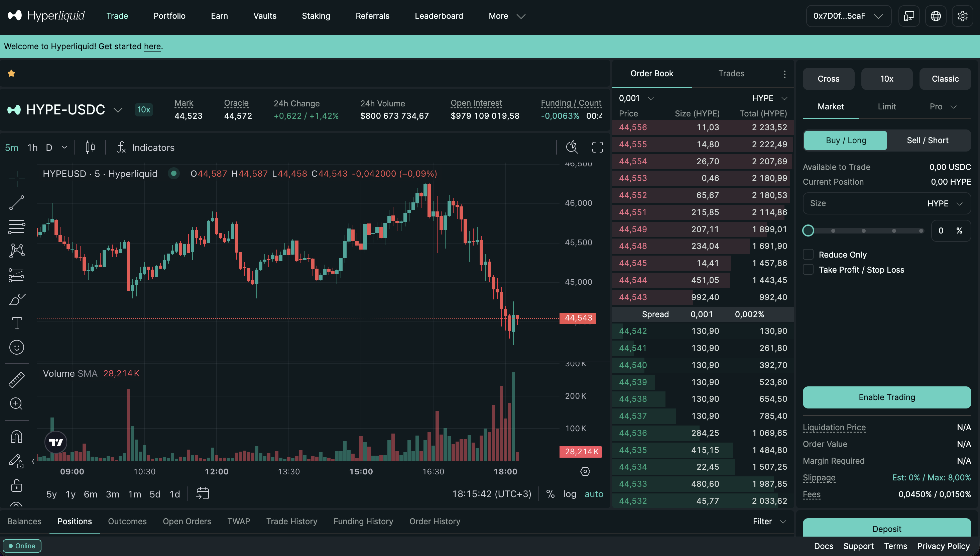This screenshot has width=980, height=556.
Task: Click the Deposit button
Action: pyautogui.click(x=886, y=528)
